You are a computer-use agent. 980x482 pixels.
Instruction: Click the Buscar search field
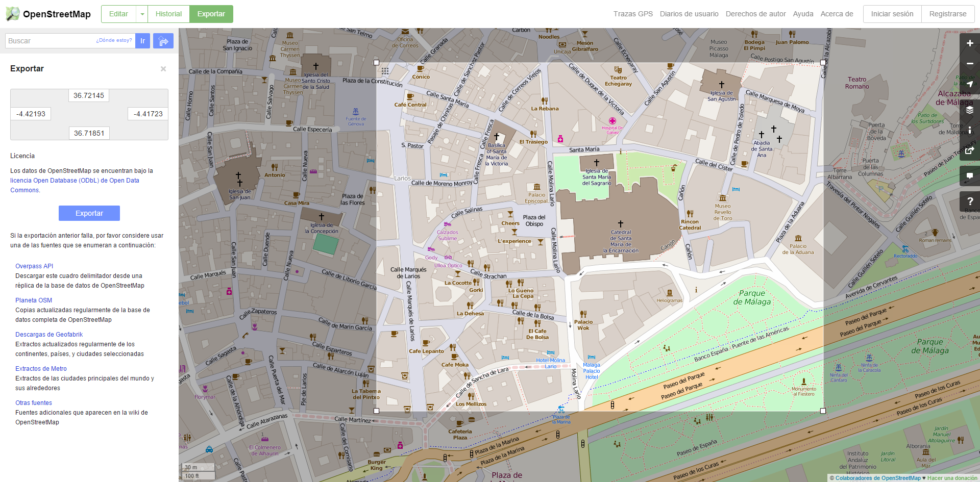pos(51,41)
